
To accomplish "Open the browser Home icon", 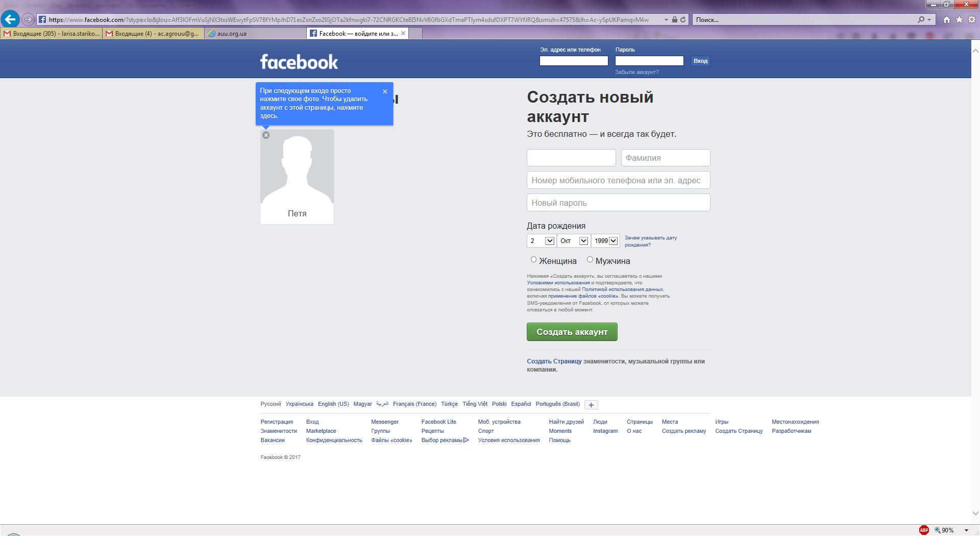I will (947, 19).
